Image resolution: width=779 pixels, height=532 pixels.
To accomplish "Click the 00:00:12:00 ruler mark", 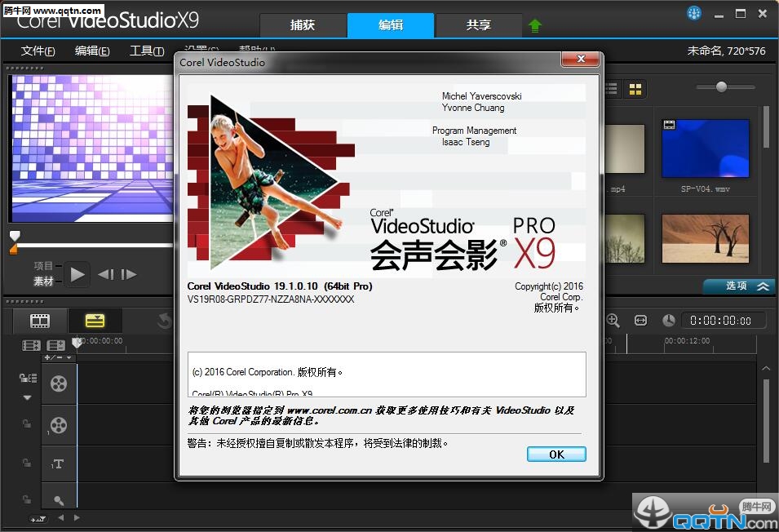I will coord(687,341).
